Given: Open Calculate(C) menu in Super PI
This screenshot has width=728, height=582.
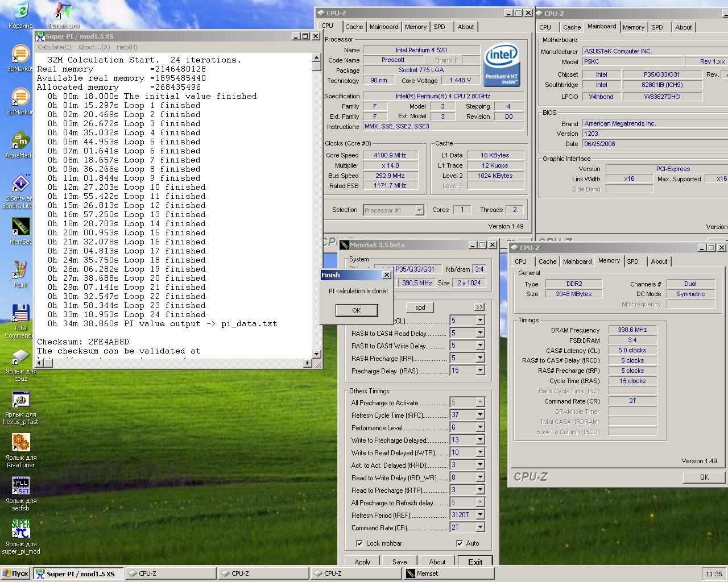Looking at the screenshot, I should (55, 47).
